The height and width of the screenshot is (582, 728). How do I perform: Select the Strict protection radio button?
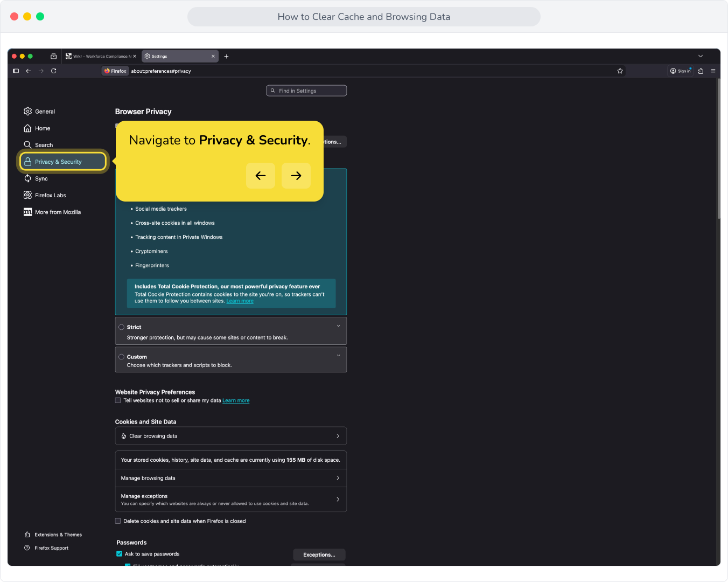click(122, 327)
